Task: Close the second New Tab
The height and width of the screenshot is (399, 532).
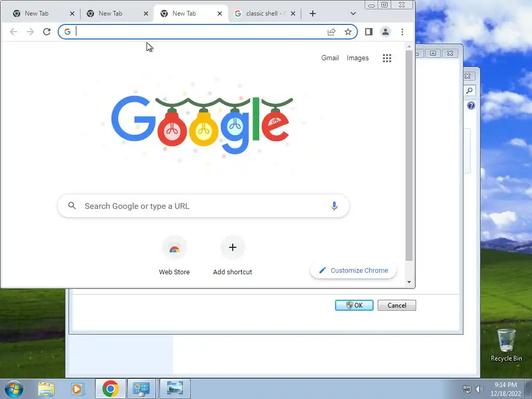Action: click(x=146, y=14)
